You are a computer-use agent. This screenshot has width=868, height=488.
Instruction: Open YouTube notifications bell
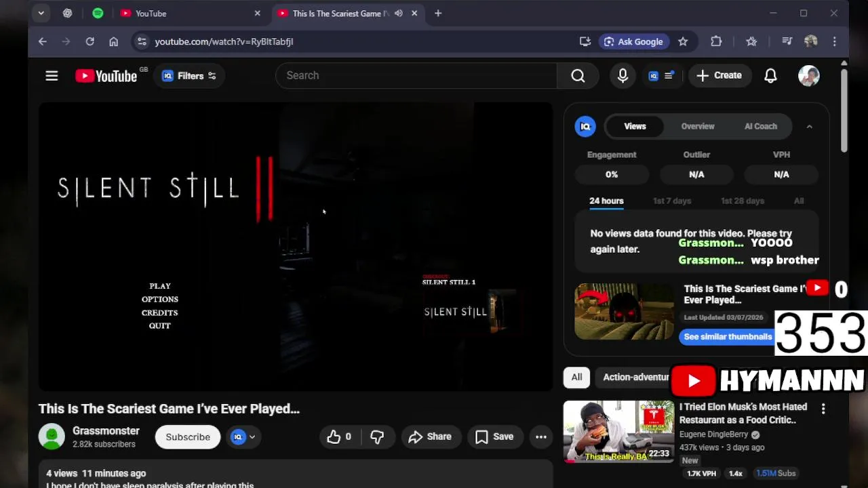[770, 75]
